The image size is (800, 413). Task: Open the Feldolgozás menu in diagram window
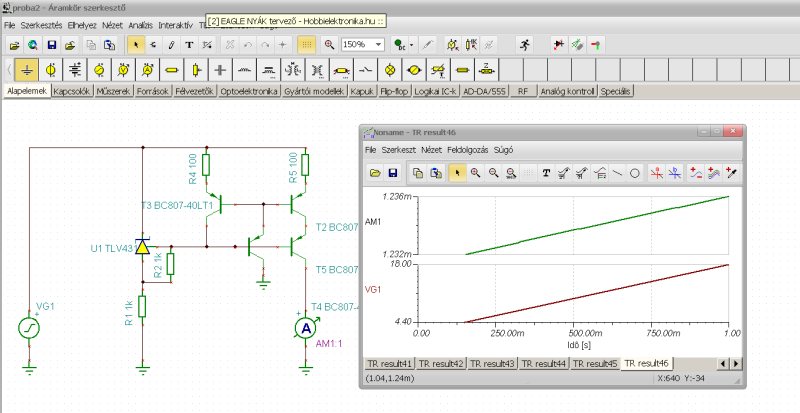click(x=467, y=149)
